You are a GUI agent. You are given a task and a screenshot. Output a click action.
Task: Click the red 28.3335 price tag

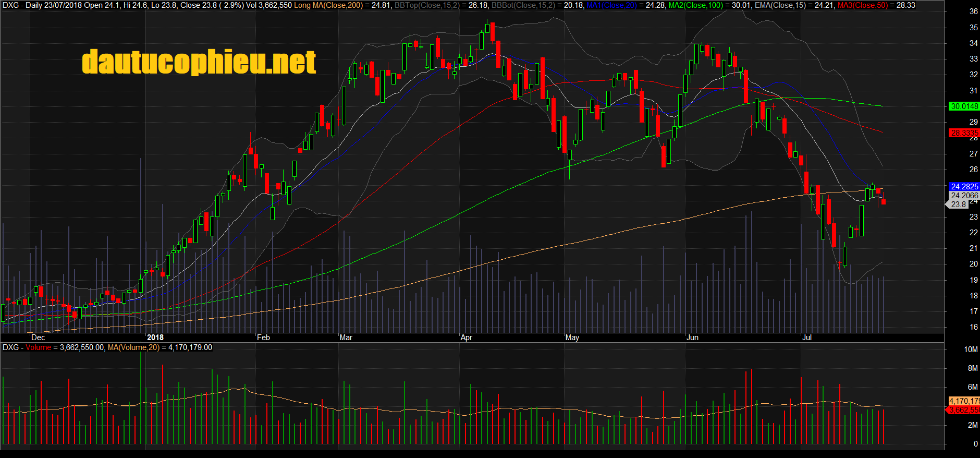(964, 133)
